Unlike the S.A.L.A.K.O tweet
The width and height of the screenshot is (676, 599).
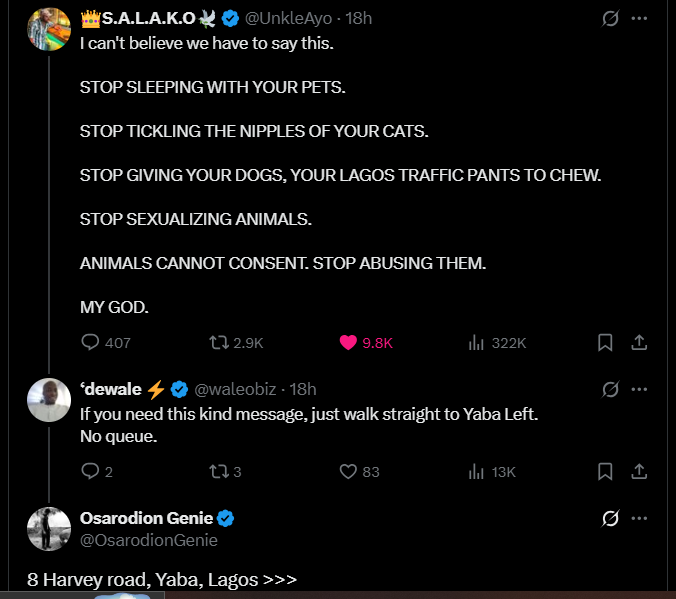tap(348, 342)
